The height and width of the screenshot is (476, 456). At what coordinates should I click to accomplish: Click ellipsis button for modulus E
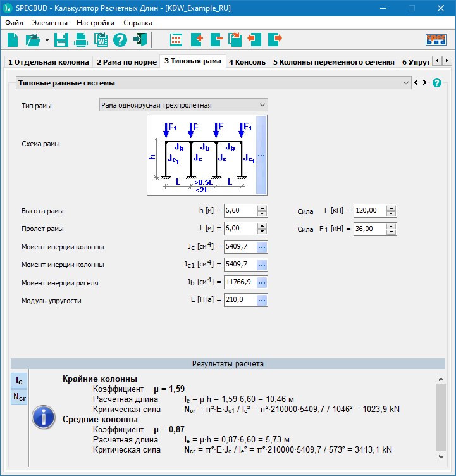262,300
